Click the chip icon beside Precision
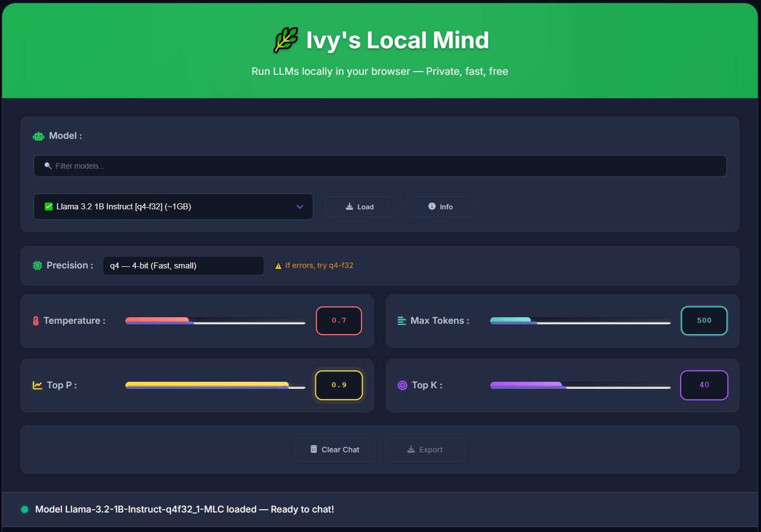Screen dimensions: 761x532 (x=37, y=266)
